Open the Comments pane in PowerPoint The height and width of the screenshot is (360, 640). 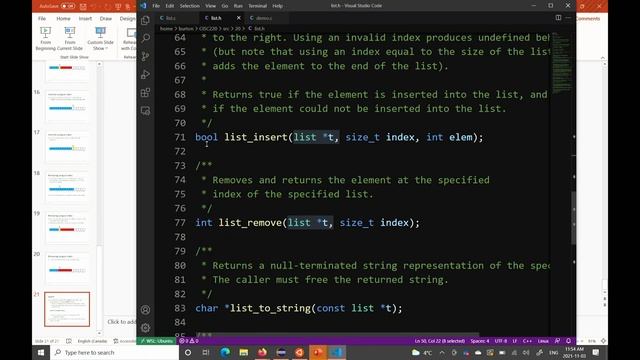tap(589, 19)
